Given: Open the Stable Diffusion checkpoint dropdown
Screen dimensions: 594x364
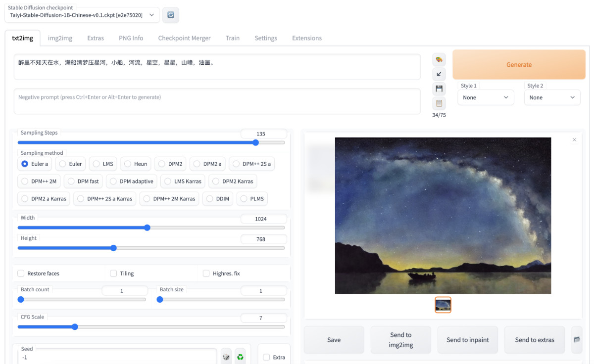Looking at the screenshot, I should (82, 15).
